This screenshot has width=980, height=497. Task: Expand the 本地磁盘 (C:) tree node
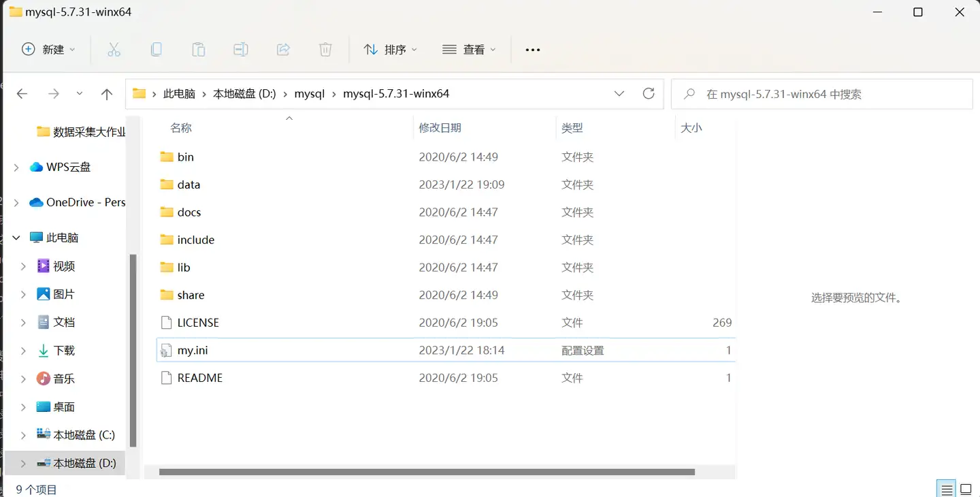[x=23, y=435]
